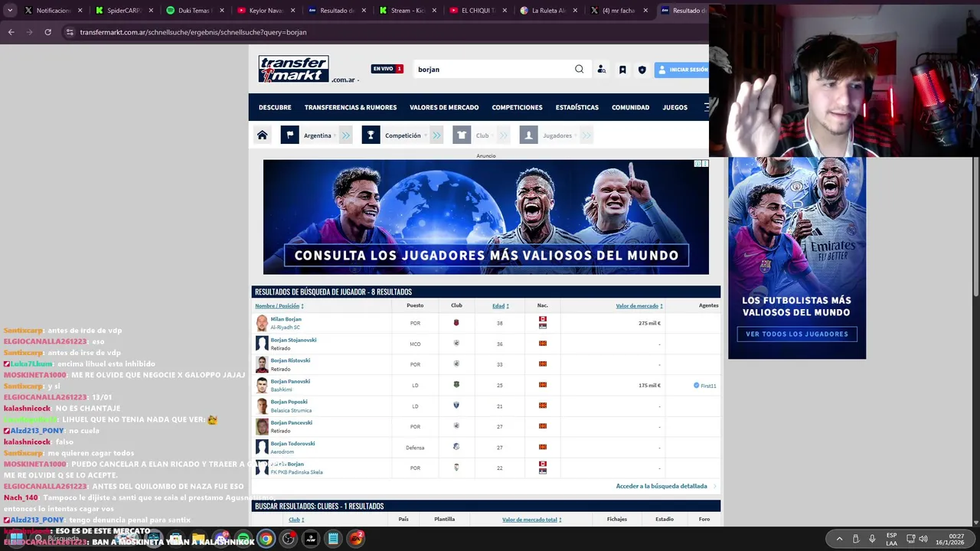
Task: Click INICIAR SESIÓN button
Action: [x=683, y=70]
